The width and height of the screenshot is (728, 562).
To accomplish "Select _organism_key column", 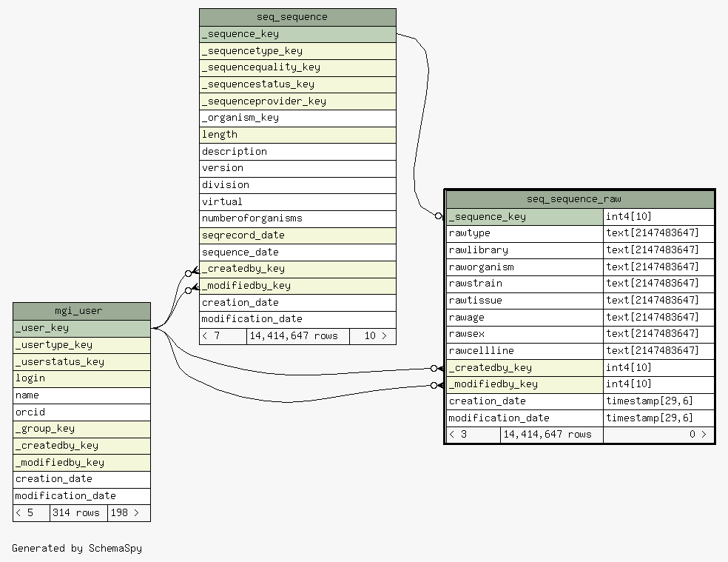I will point(297,118).
